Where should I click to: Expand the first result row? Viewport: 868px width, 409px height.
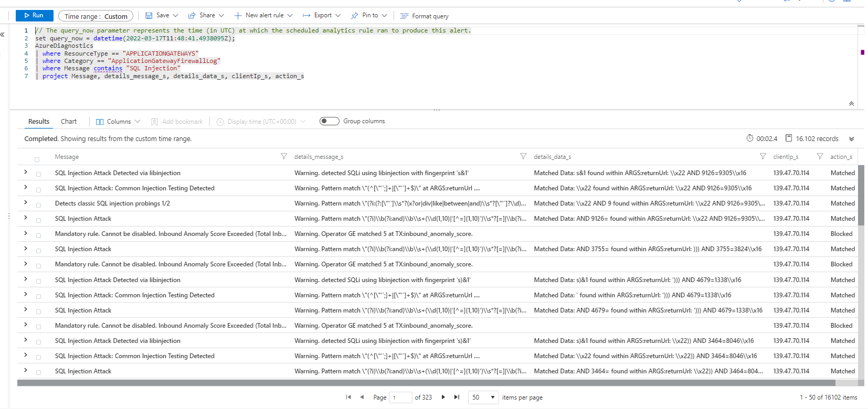pyautogui.click(x=25, y=172)
